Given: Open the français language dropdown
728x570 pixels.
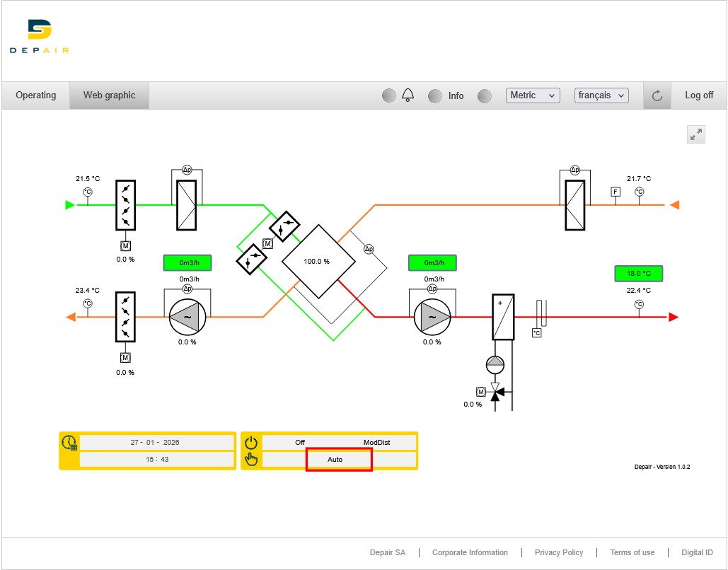Looking at the screenshot, I should click(x=601, y=95).
